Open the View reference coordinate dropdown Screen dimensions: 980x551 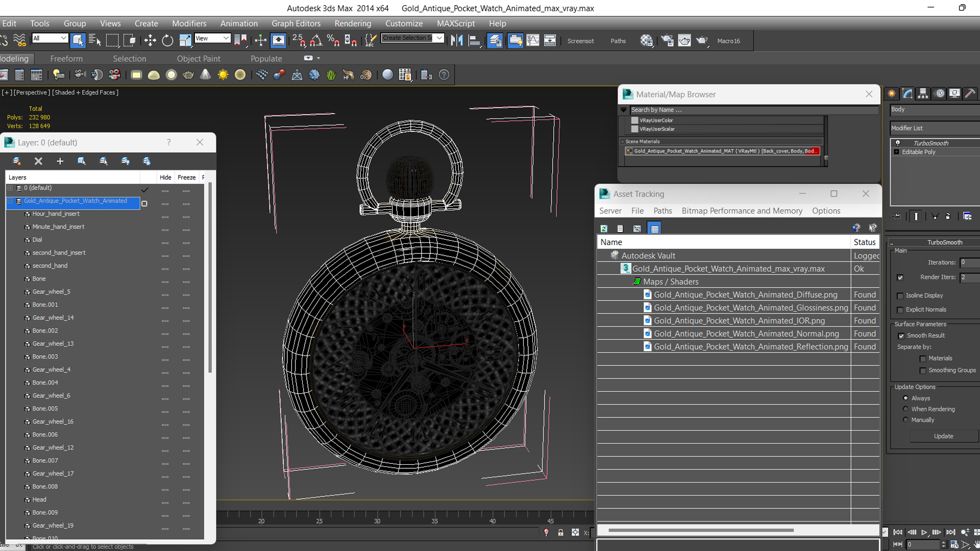[x=212, y=38]
